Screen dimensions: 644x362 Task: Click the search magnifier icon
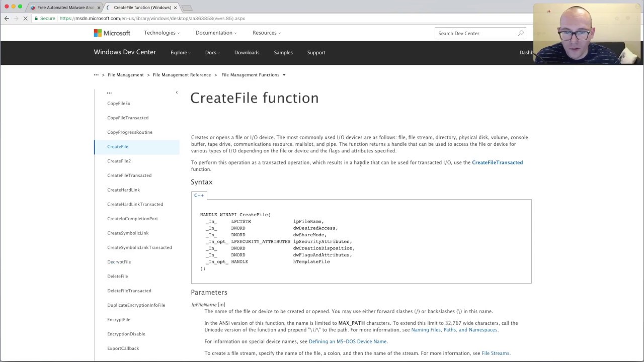click(521, 33)
